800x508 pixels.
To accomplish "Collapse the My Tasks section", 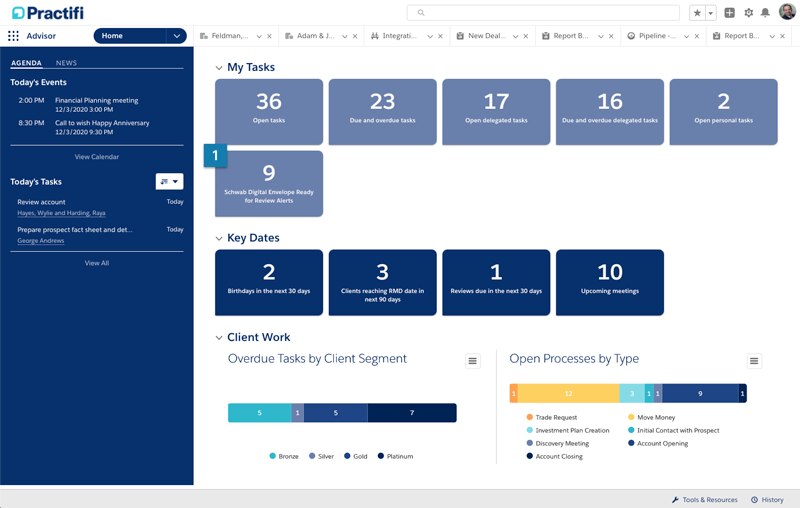I will [x=219, y=68].
